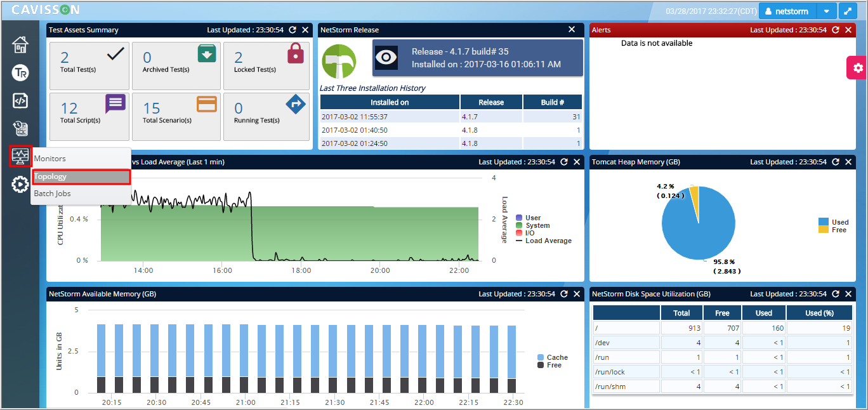Toggle the User legend item in CPU chart
Screen dimensions: 868x410
coord(528,218)
